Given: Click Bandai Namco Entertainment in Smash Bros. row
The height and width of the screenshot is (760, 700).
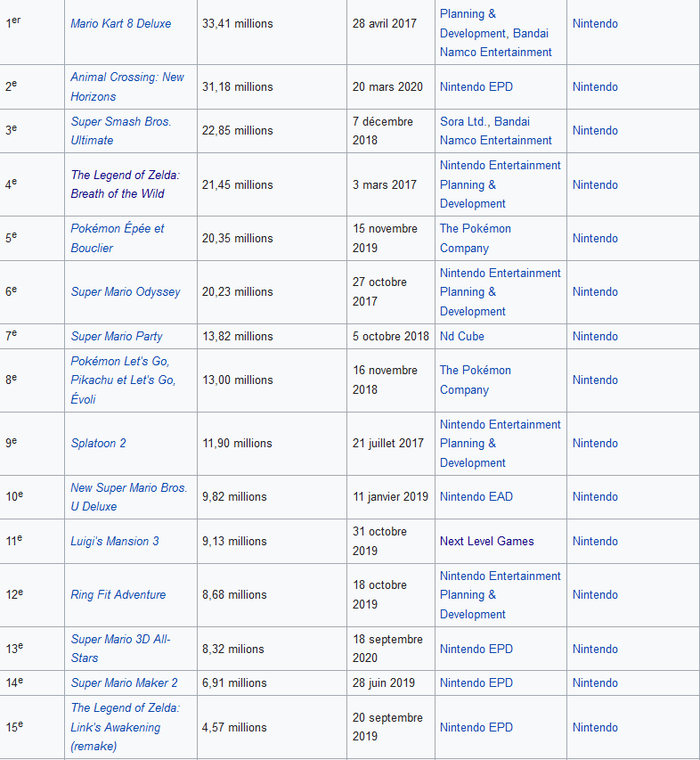Looking at the screenshot, I should pyautogui.click(x=495, y=131).
